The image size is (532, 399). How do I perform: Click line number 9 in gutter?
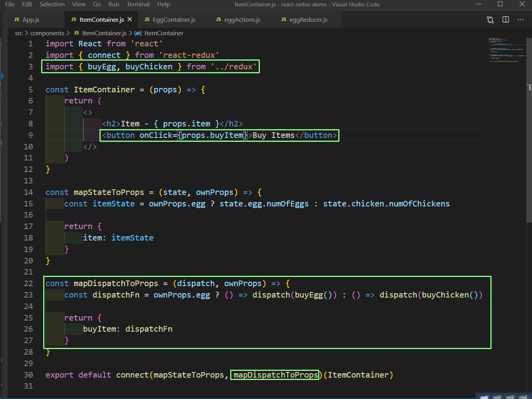pos(31,135)
